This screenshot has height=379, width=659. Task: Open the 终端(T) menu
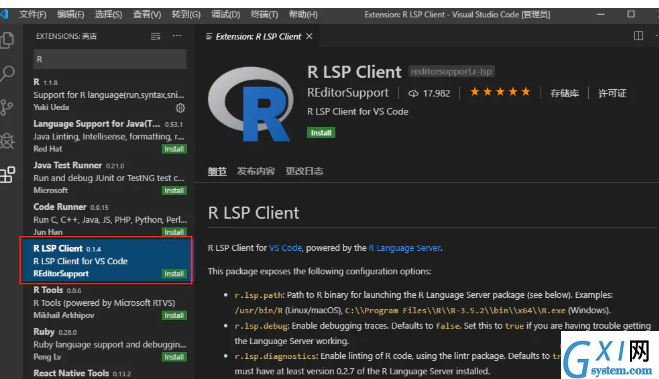(264, 15)
